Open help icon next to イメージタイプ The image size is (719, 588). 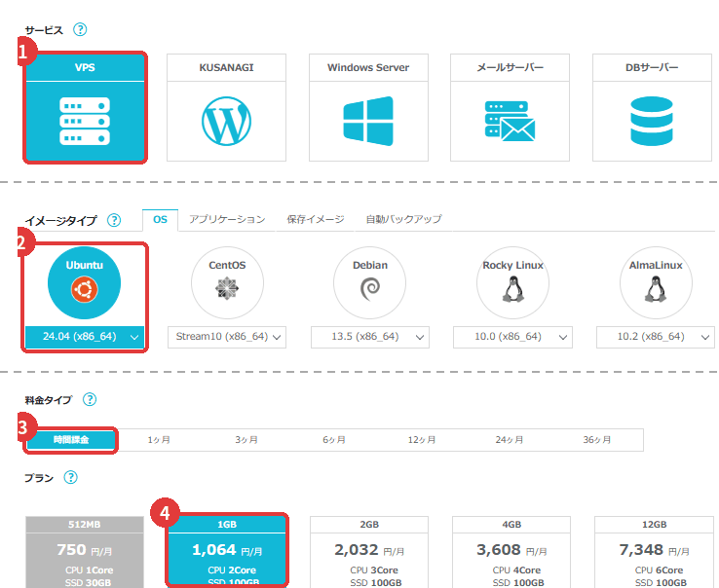pyautogui.click(x=114, y=220)
